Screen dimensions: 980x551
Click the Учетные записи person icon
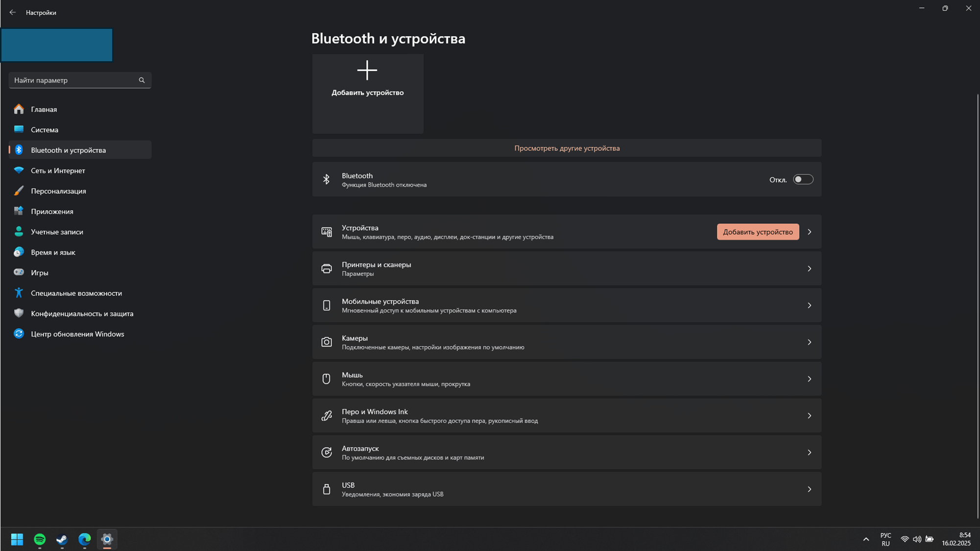pos(19,232)
